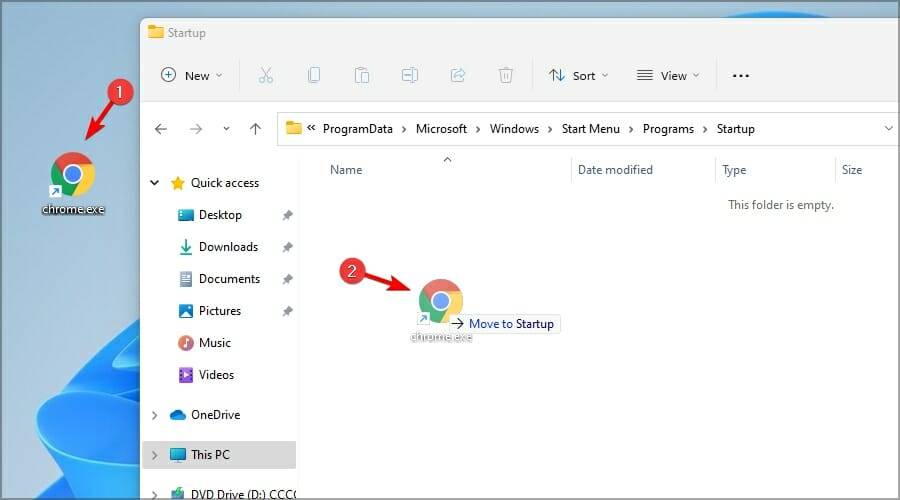Screen dimensions: 900x500
Task: Click the Paste clipboard icon
Action: coord(362,75)
